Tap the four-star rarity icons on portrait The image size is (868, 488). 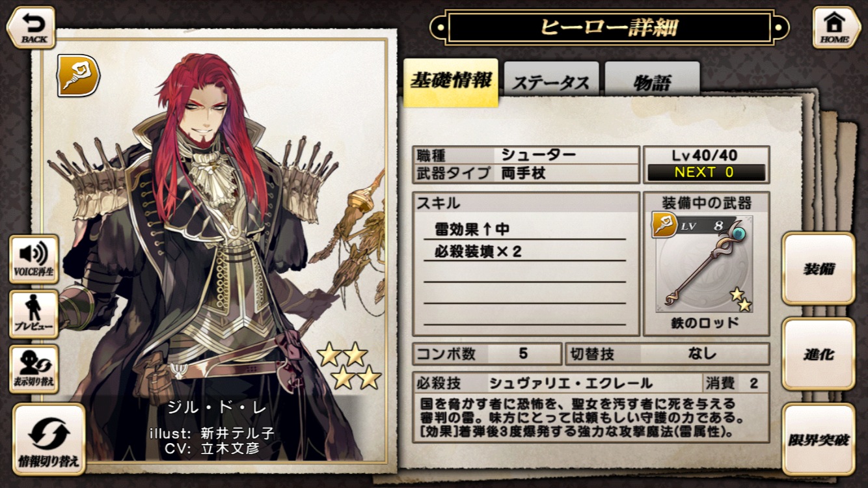point(349,366)
